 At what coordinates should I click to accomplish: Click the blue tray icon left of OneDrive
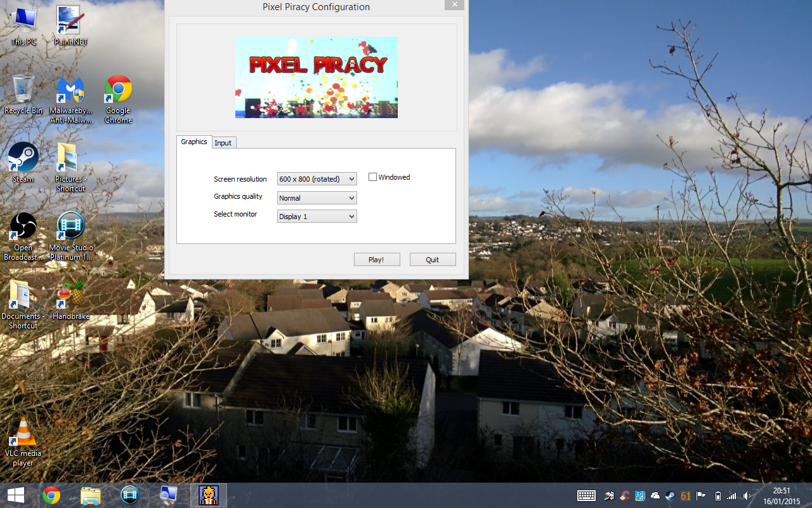point(640,496)
